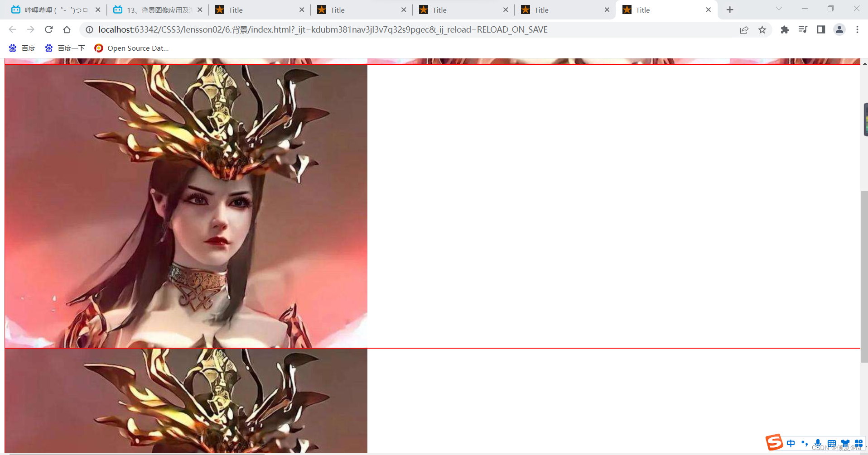Reload the current page
The image size is (868, 455).
pyautogui.click(x=48, y=29)
